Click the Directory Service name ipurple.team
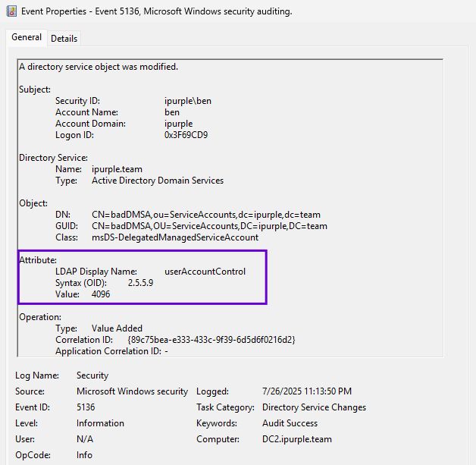476x465 pixels. (x=117, y=169)
